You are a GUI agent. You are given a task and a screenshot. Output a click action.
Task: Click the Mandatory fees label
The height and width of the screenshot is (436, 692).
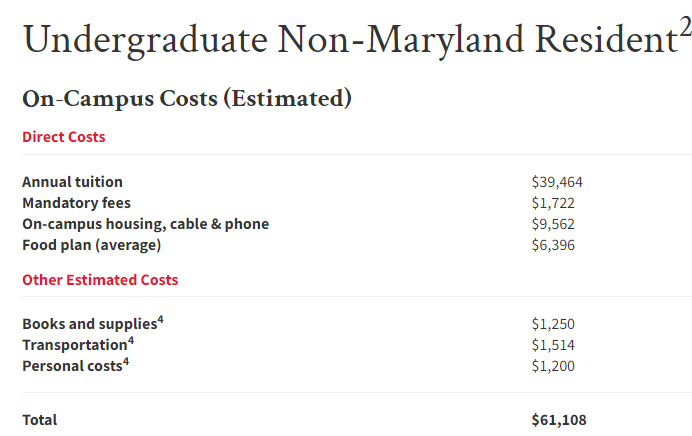coord(77,203)
